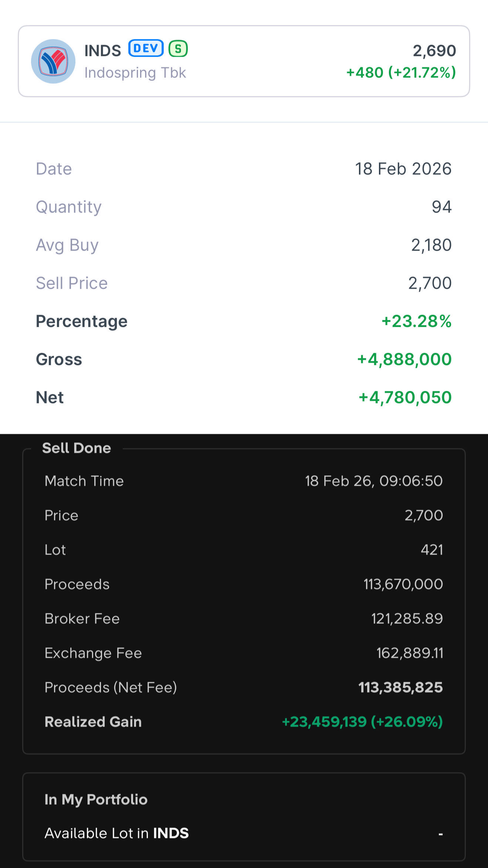Tap the Exchange Fee amount 162,889.11
This screenshot has height=868, width=488.
[x=409, y=653]
